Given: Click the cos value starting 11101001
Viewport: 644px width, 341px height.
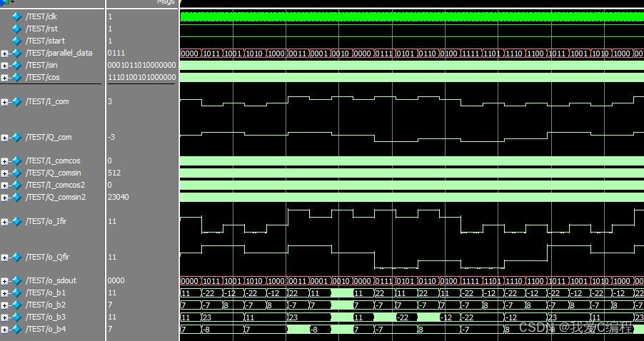Looking at the screenshot, I should (141, 77).
